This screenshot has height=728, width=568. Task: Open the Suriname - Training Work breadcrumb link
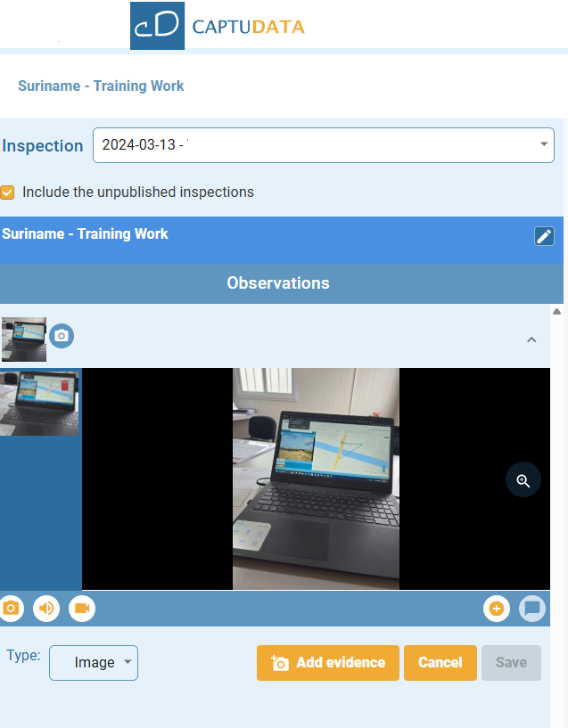tap(101, 86)
